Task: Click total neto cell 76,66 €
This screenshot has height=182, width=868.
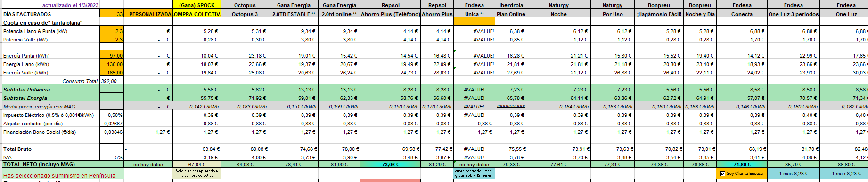Action: (700, 165)
